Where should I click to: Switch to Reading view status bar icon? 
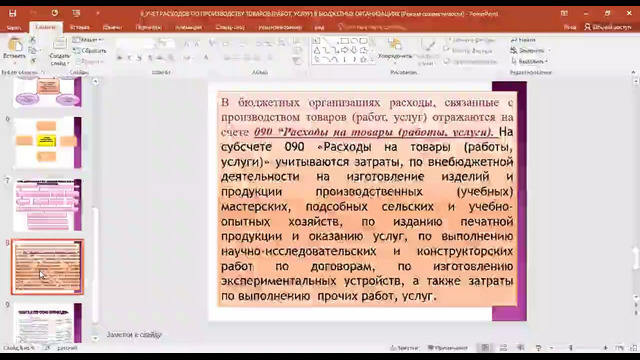point(520,348)
